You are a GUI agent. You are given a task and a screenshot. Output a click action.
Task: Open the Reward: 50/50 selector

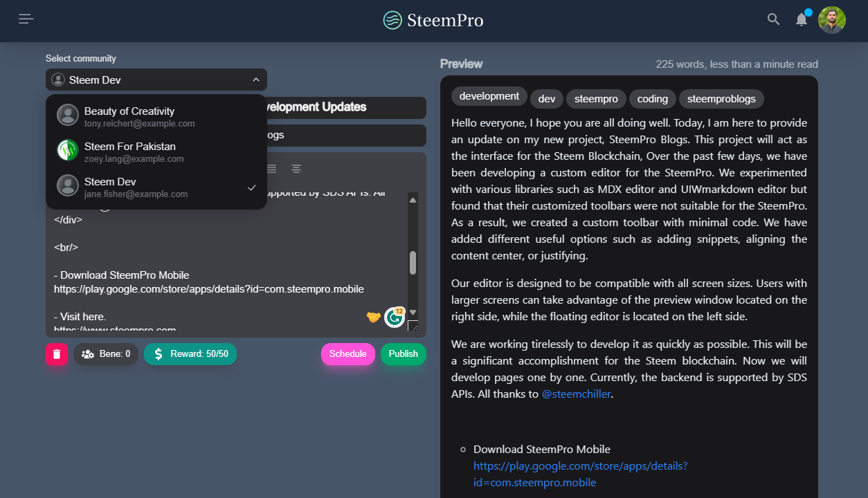point(190,354)
